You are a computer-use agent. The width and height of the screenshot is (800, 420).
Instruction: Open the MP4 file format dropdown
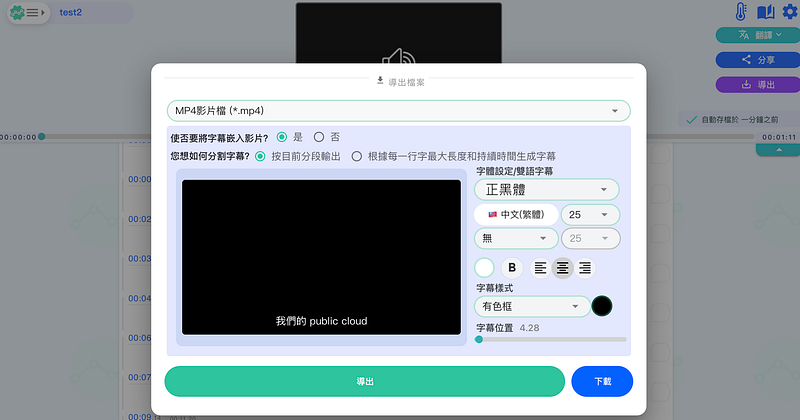(398, 111)
